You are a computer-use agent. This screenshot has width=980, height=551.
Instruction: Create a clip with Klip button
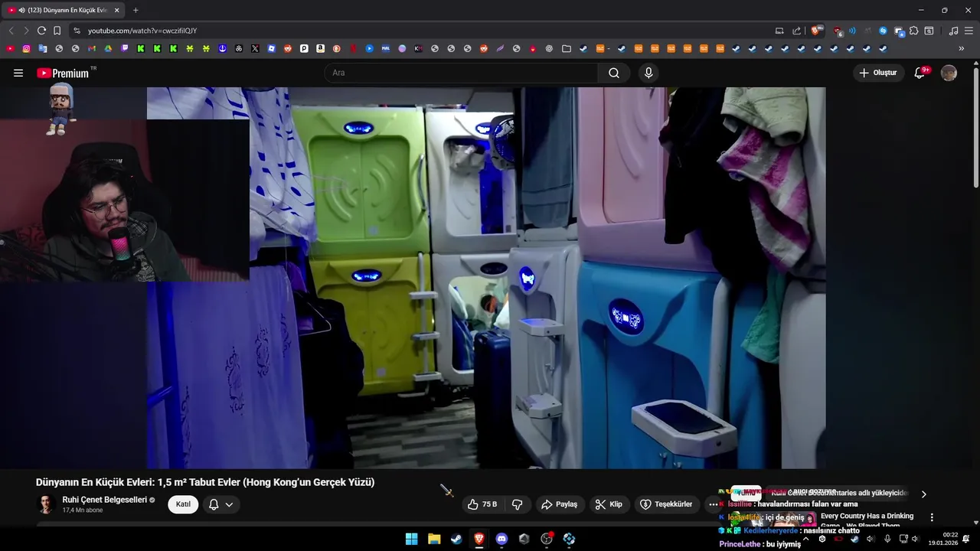coord(609,504)
